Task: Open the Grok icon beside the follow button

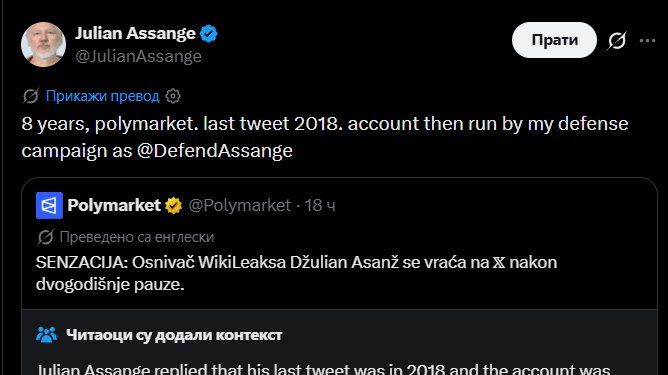Action: (617, 40)
